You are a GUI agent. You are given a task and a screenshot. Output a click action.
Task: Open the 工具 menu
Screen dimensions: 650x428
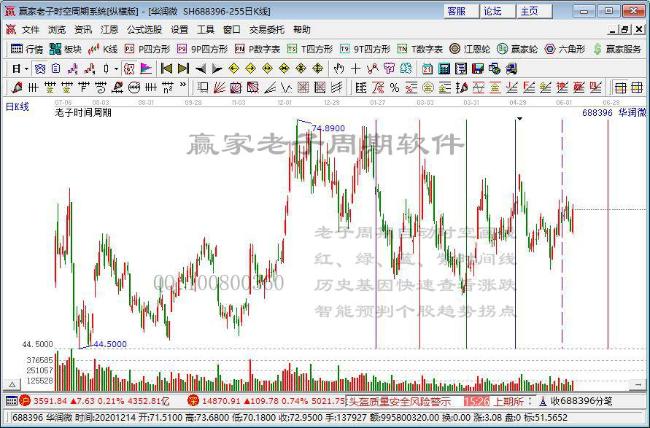tap(206, 30)
